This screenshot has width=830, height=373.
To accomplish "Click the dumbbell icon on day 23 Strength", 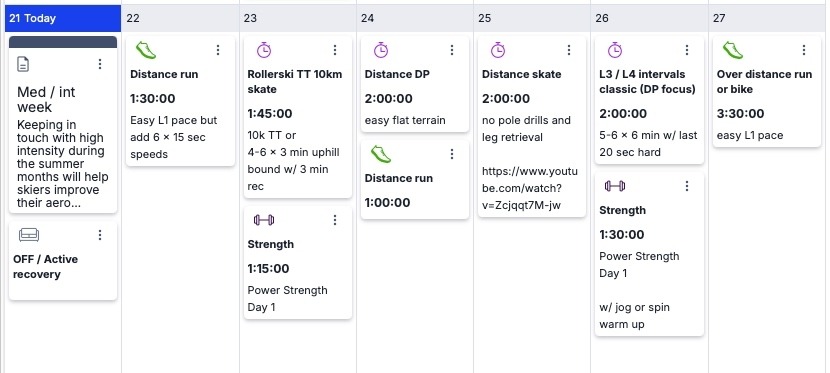I will [264, 220].
